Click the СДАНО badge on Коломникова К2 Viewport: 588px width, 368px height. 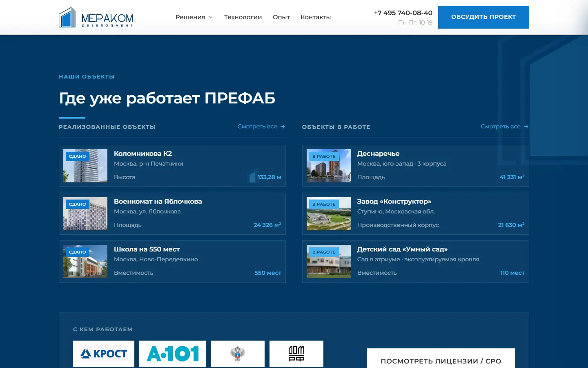[78, 156]
